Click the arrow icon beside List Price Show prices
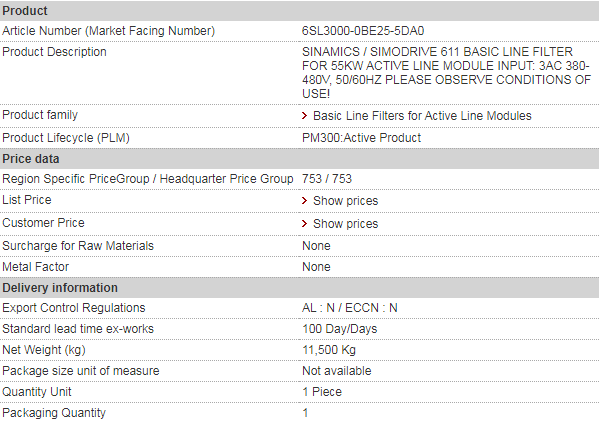This screenshot has height=423, width=601. pyautogui.click(x=305, y=201)
